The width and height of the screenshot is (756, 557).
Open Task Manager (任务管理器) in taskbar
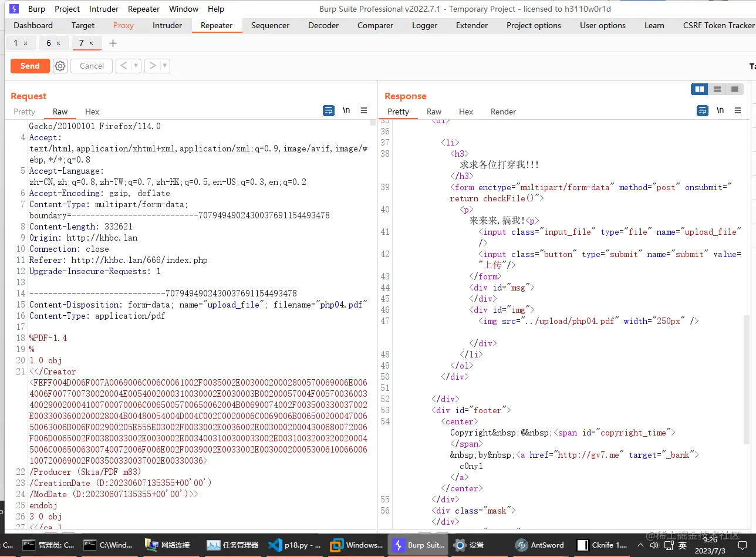coord(232,545)
